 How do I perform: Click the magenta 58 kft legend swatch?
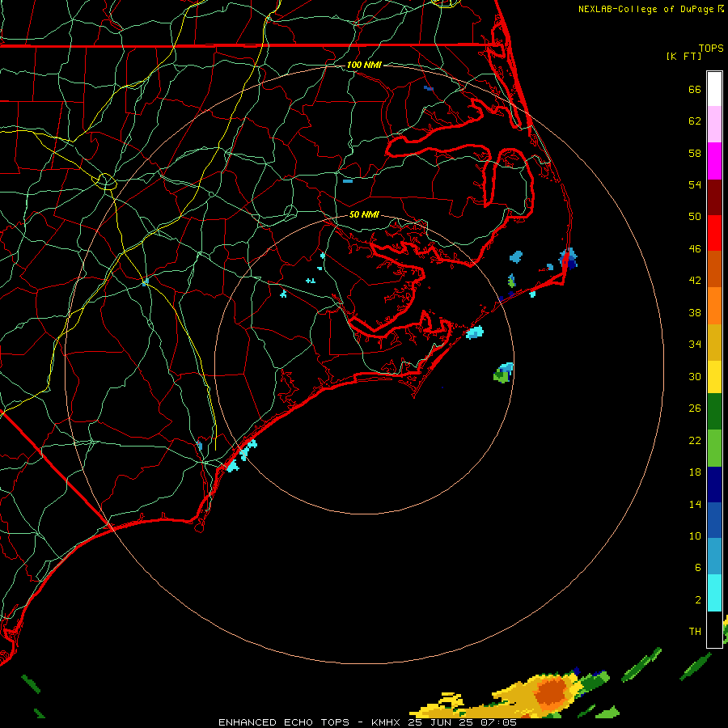(714, 161)
